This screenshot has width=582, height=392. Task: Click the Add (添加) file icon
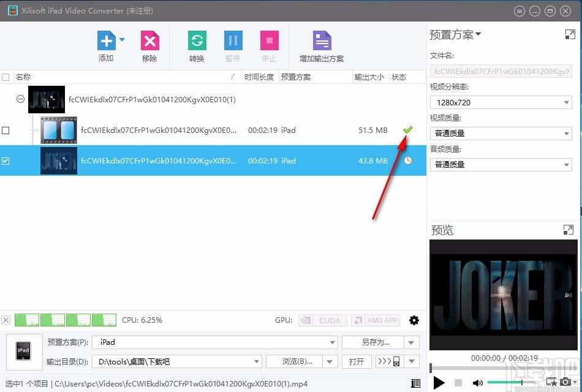click(x=106, y=40)
